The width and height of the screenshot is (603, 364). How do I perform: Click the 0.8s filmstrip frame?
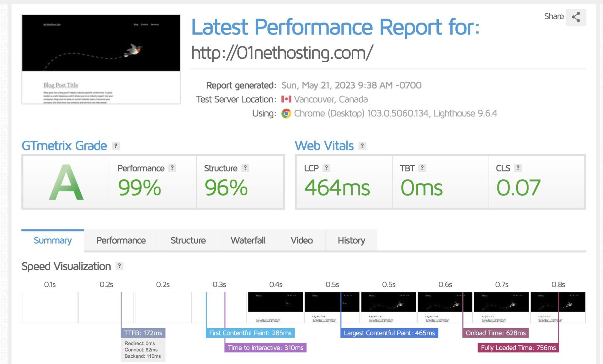click(x=558, y=307)
